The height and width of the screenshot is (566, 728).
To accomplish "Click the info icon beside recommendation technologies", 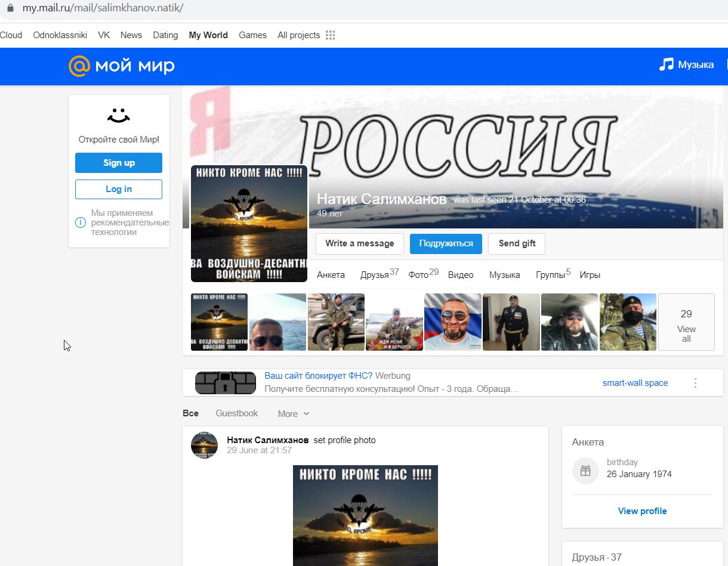I will tap(81, 222).
